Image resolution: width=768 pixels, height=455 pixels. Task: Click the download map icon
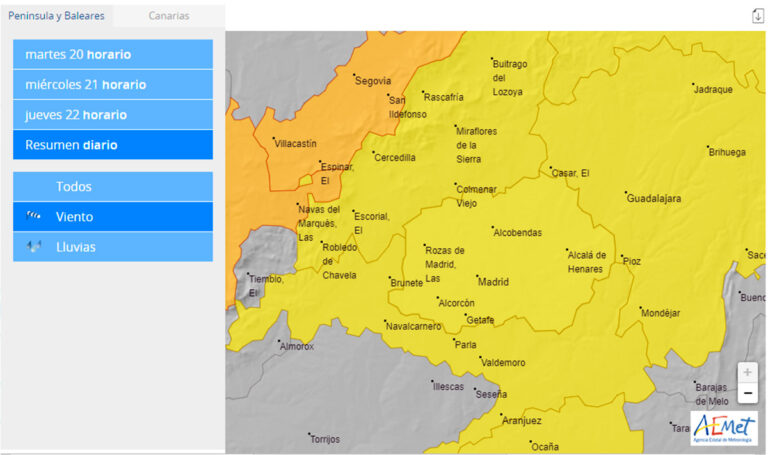click(757, 16)
